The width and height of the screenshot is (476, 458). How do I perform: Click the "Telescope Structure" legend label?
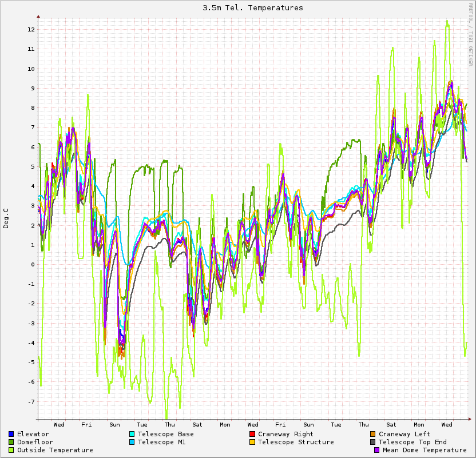point(296,442)
